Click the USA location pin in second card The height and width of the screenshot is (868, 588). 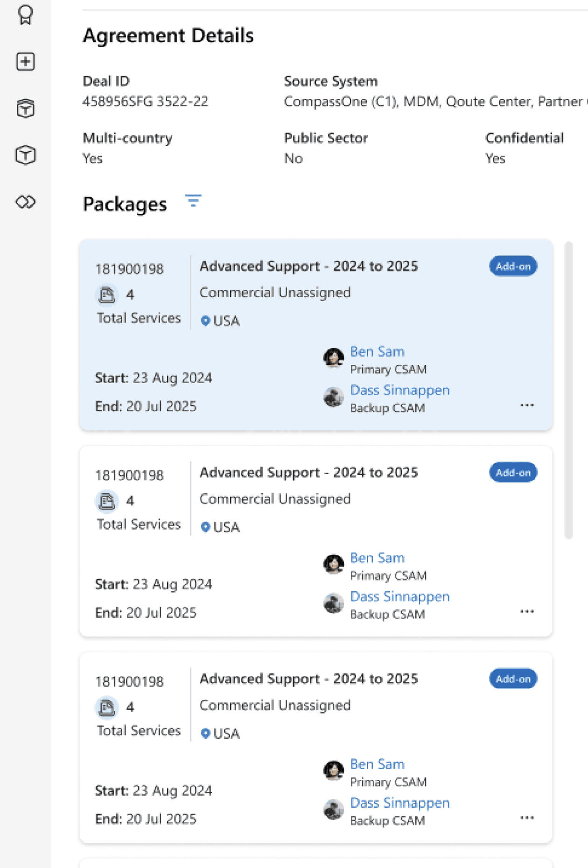[x=205, y=527]
